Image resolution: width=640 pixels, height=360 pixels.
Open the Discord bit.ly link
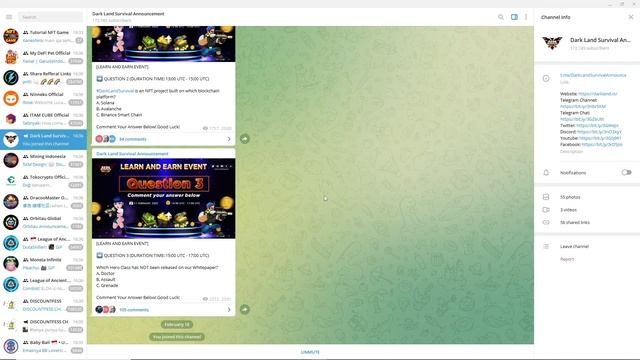[x=599, y=132]
